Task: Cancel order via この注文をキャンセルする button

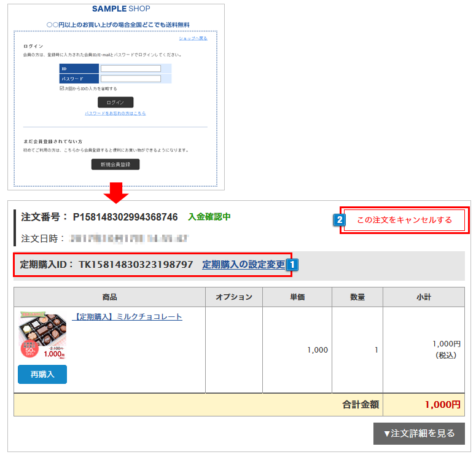Action: pos(404,220)
